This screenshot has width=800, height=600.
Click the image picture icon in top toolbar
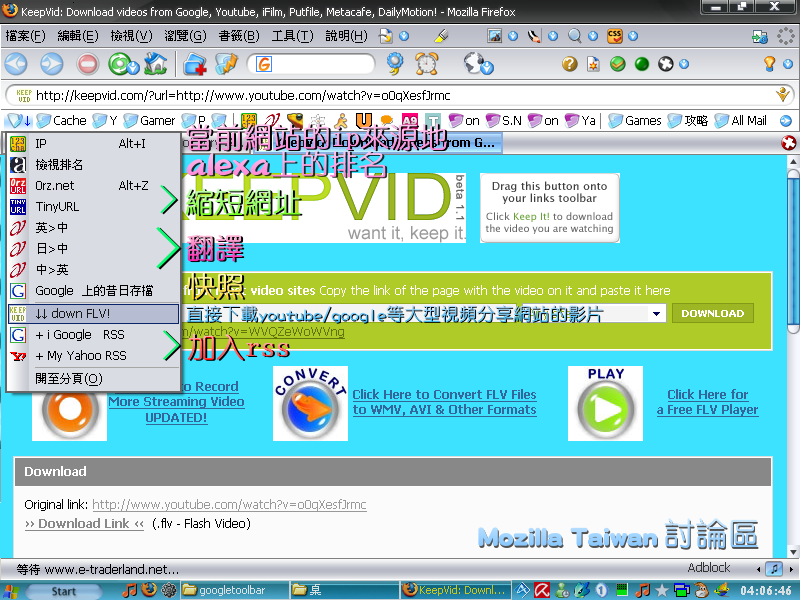click(494, 36)
